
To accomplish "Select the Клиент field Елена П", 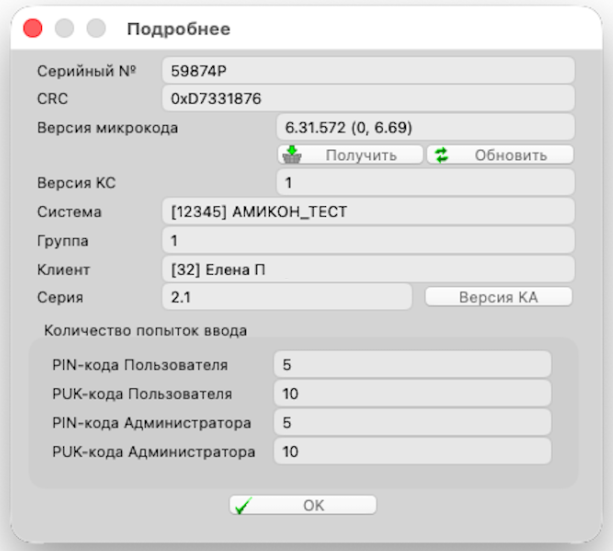I will [368, 269].
